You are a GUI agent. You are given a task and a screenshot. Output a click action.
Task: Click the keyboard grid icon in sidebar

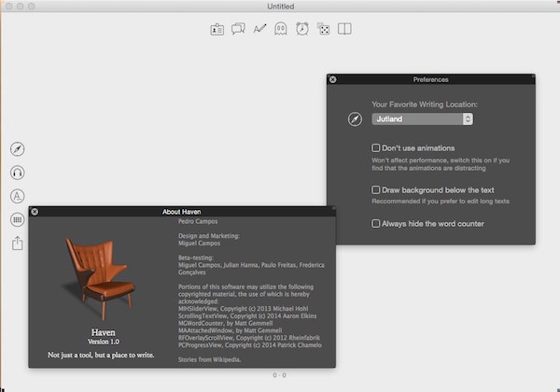(17, 219)
